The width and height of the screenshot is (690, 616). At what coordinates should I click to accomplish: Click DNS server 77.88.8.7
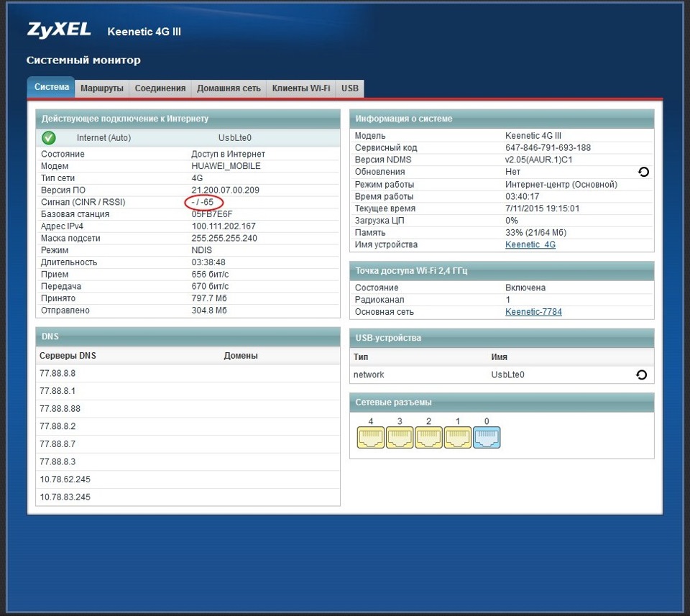[x=57, y=443]
